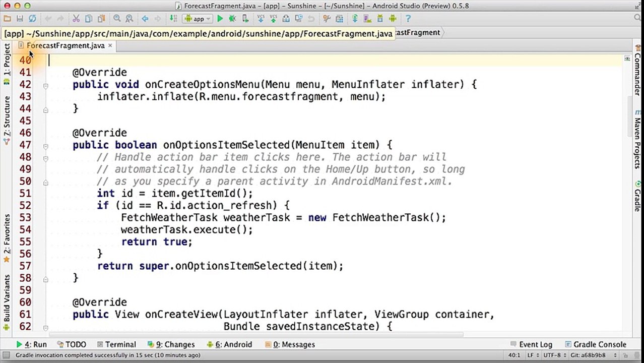The height and width of the screenshot is (363, 644).
Task: Toggle tool window bars icon in status bar corner
Action: tap(6, 355)
